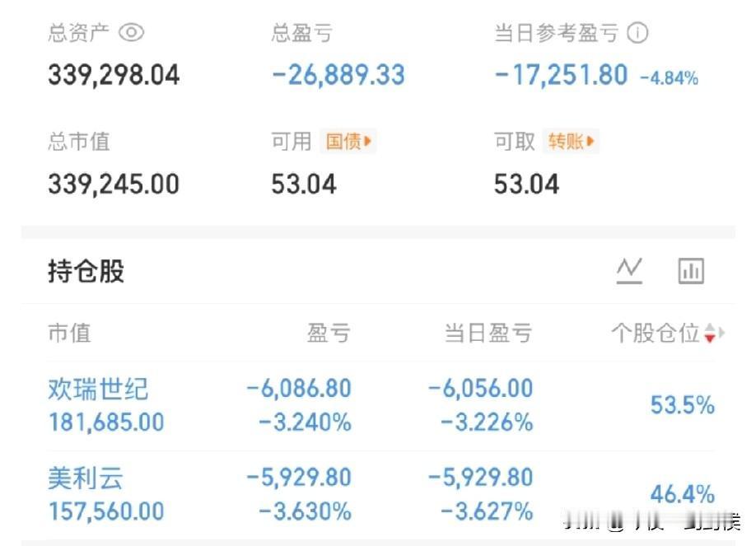Click 欢瑞世纪 position value 181,685.00
The image size is (756, 546).
(105, 422)
